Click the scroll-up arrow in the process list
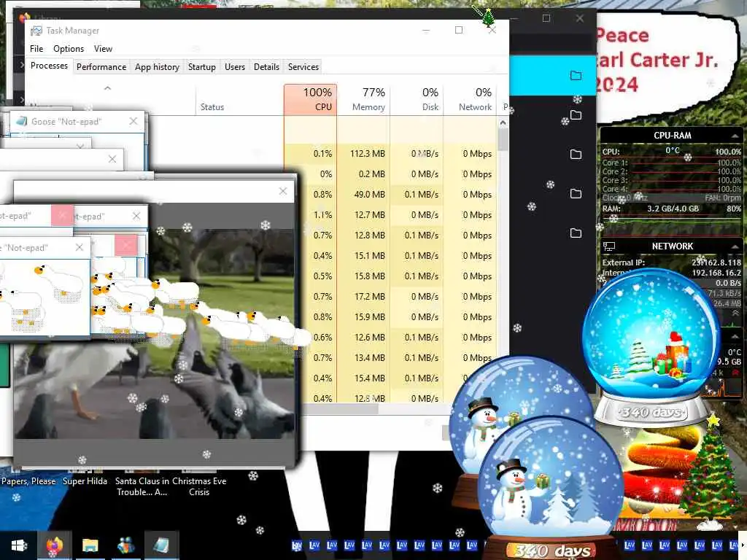 503,122
